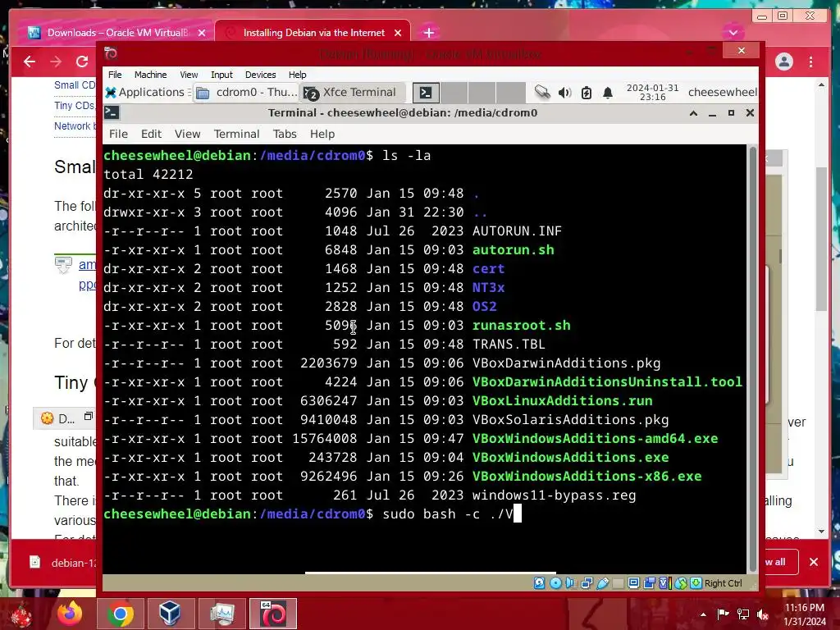Image resolution: width=840 pixels, height=630 pixels.
Task: Open a new browser tab with plus button
Action: coord(428,33)
